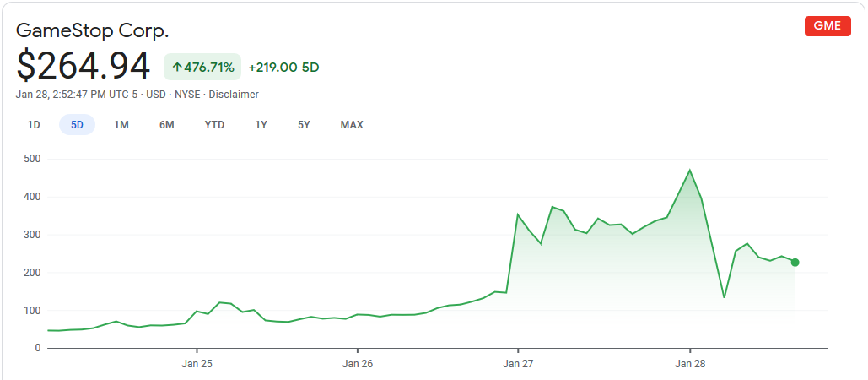The height and width of the screenshot is (380, 868).
Task: Click the 300 y-axis label
Action: pyautogui.click(x=33, y=235)
